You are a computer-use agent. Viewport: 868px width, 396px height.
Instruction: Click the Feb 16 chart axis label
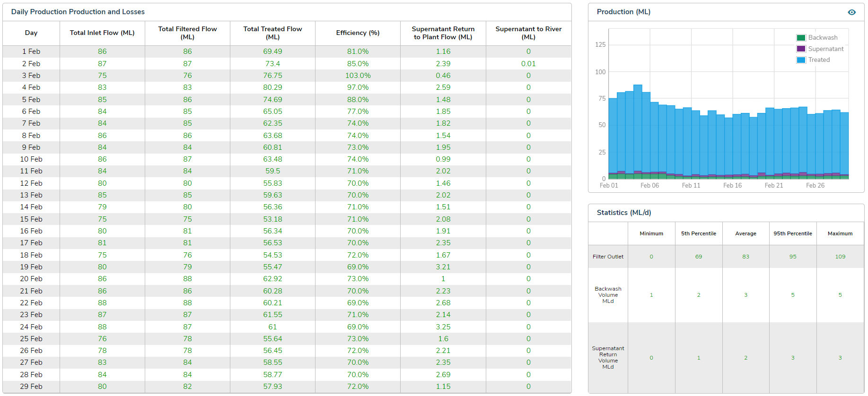[732, 186]
